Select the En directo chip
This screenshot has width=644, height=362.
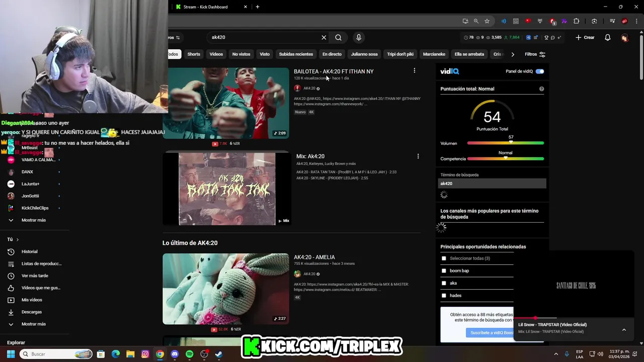pyautogui.click(x=332, y=54)
